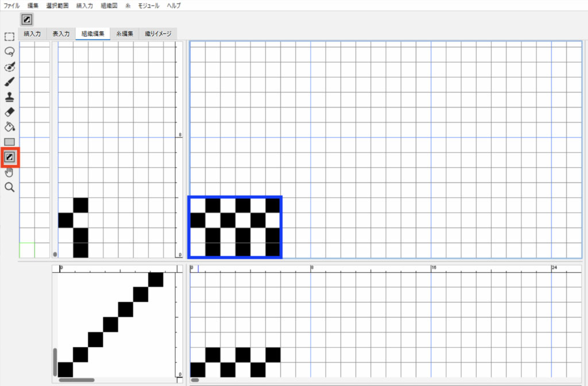The height and width of the screenshot is (386, 588).
Task: Click the highlighted invert tool in sidebar
Action: pos(9,157)
